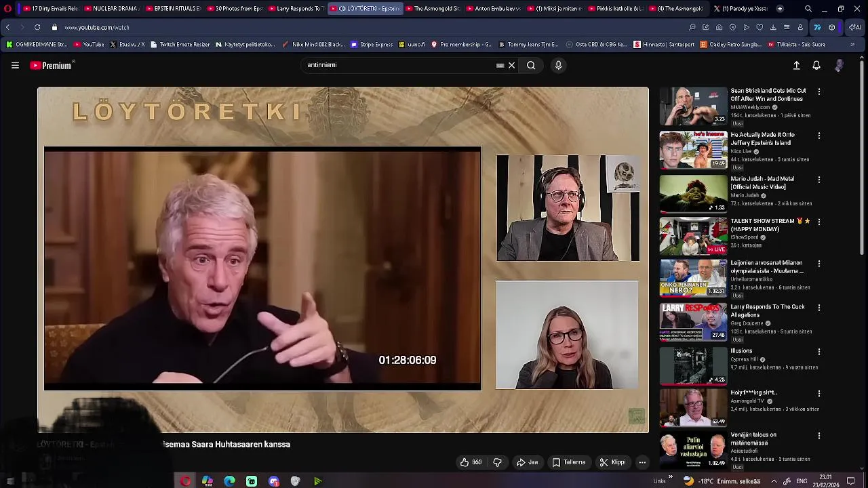Open the 'Illusions' Cypress Hill thumbnail

tap(693, 366)
